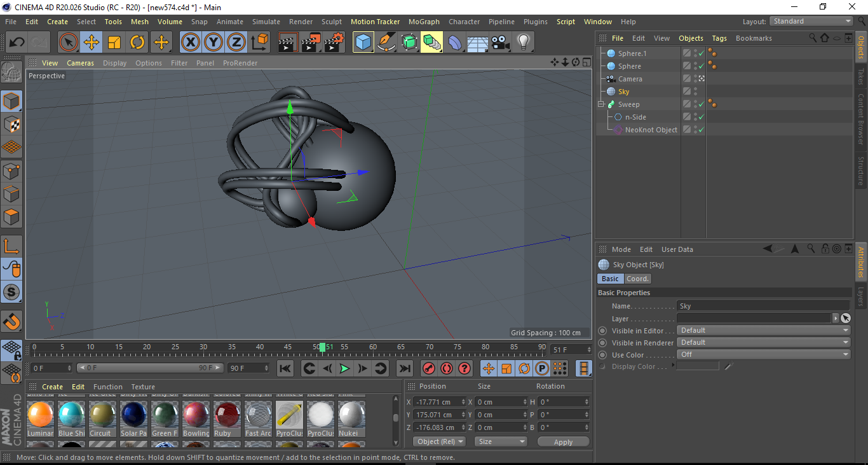This screenshot has width=868, height=465.
Task: Open the Size mode dropdown
Action: coord(501,441)
